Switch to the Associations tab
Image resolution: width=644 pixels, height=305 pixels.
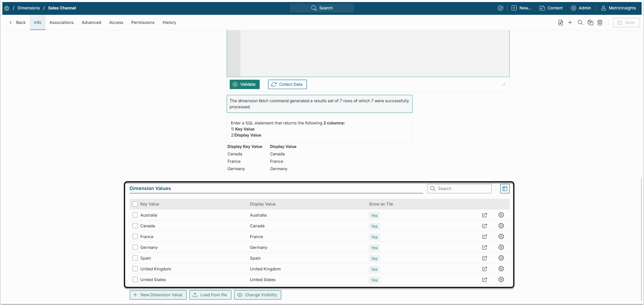pyautogui.click(x=61, y=23)
